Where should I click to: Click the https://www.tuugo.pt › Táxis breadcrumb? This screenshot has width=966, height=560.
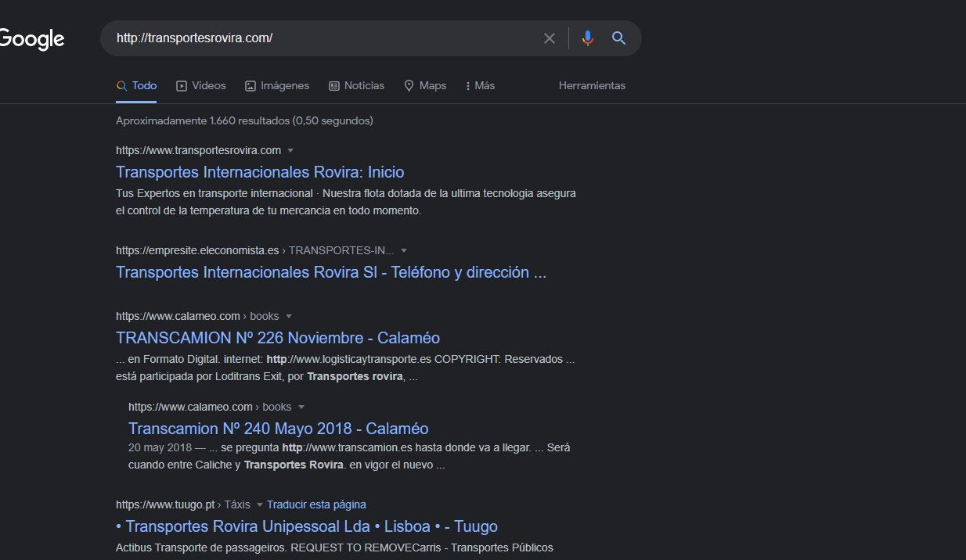tap(183, 505)
